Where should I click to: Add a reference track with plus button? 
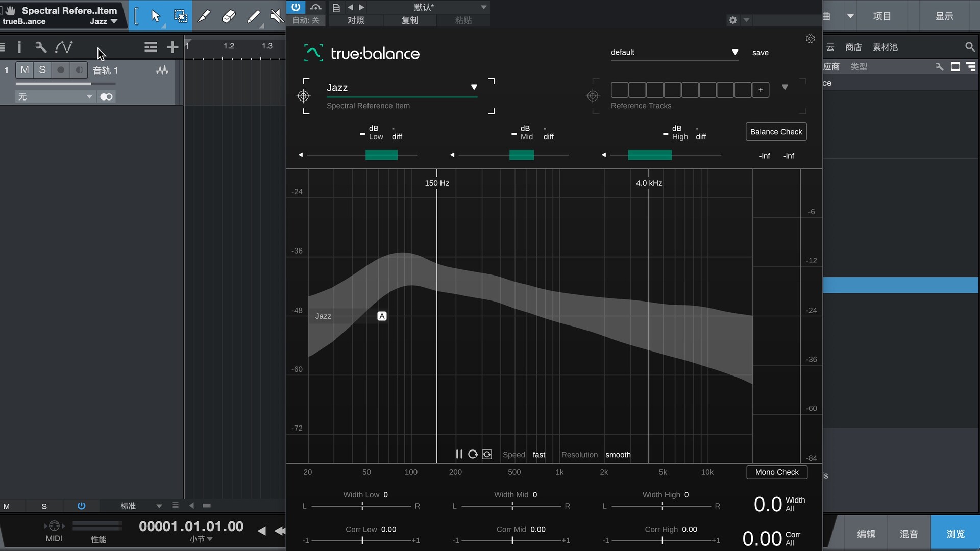761,90
